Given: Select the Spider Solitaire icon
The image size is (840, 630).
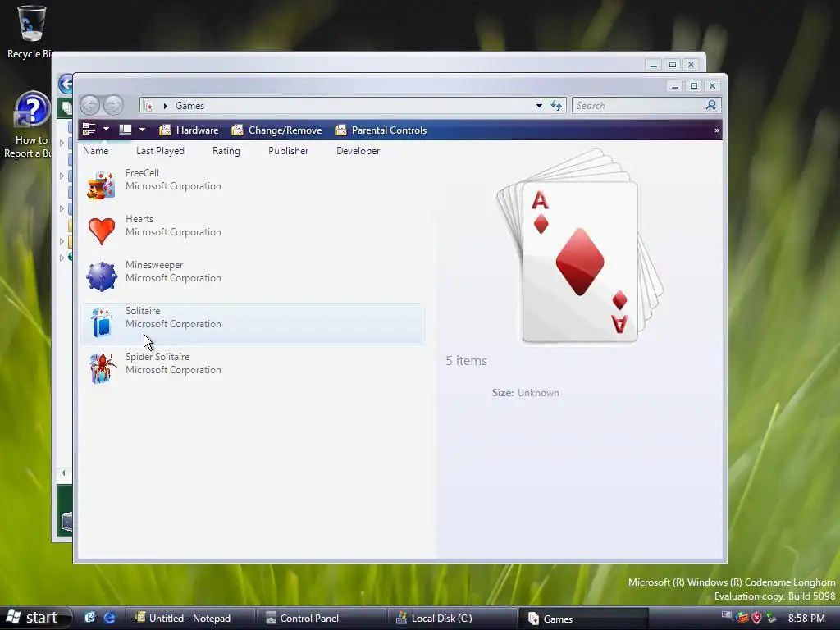Looking at the screenshot, I should pos(103,368).
